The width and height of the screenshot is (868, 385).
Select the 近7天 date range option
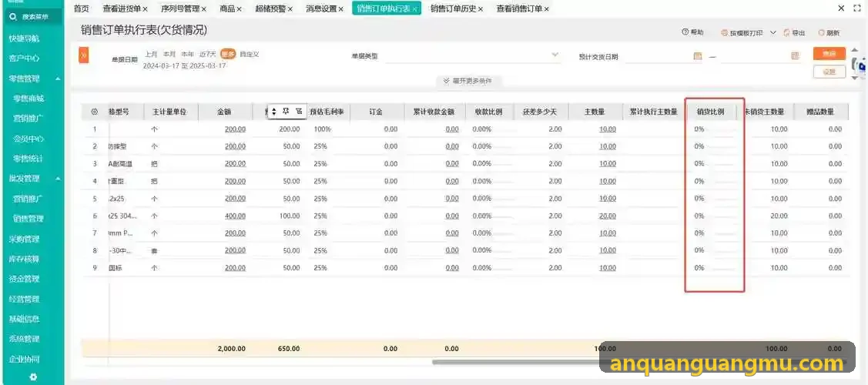[208, 54]
